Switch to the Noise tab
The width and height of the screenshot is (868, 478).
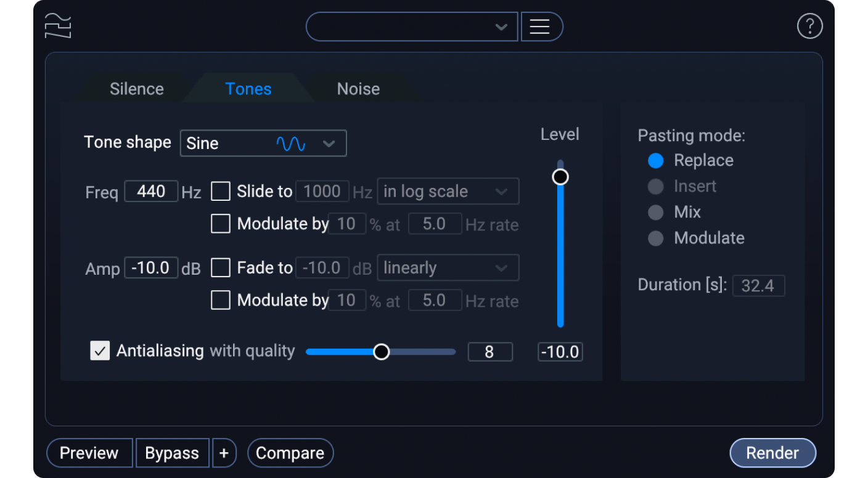pyautogui.click(x=358, y=89)
